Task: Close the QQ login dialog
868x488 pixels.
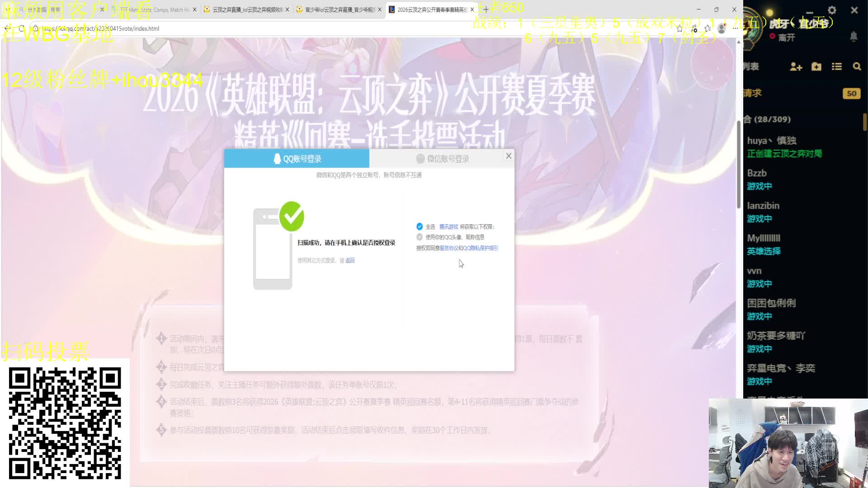Action: coord(509,156)
